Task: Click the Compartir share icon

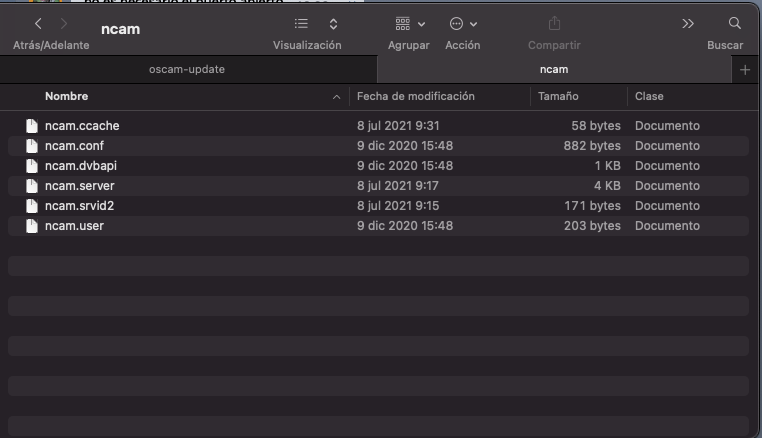Action: point(553,23)
